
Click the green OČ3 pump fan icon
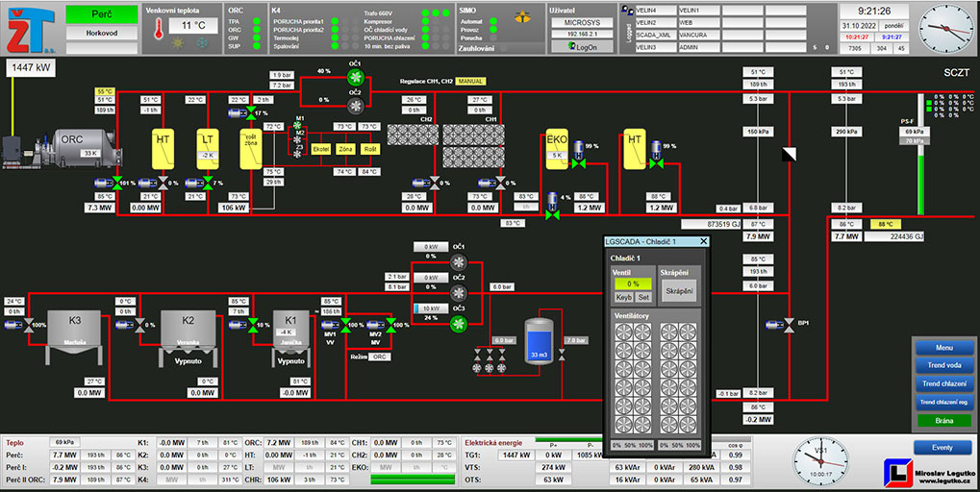pyautogui.click(x=459, y=324)
